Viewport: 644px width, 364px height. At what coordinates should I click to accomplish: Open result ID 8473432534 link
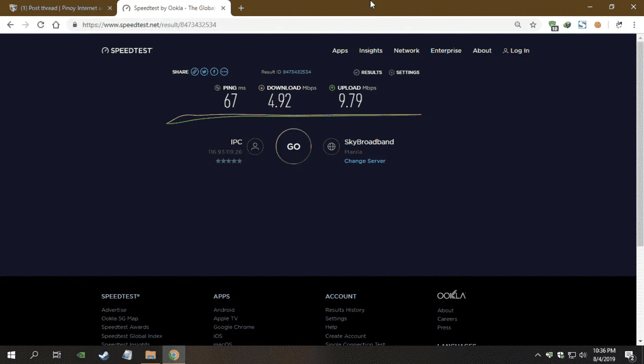point(297,72)
